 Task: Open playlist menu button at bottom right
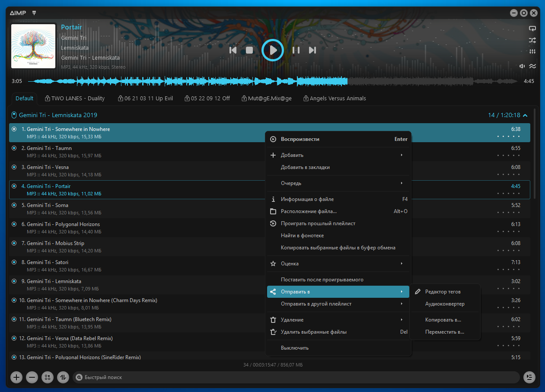(x=529, y=377)
